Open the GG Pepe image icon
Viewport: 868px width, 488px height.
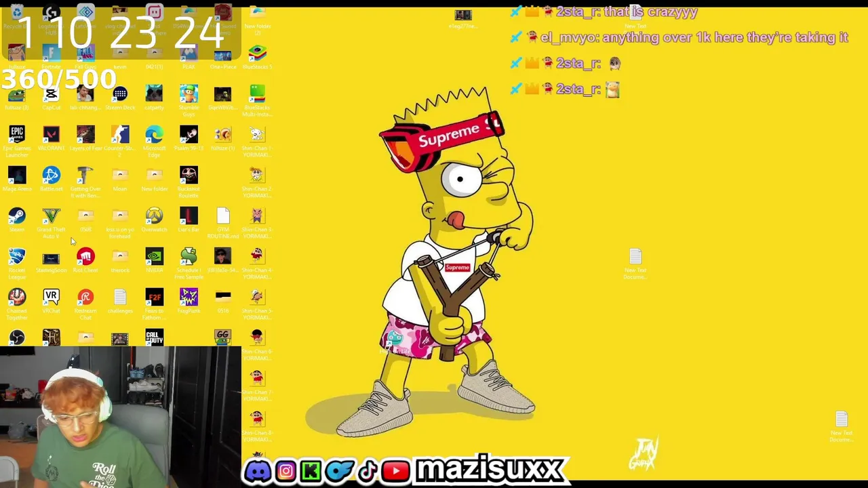coord(222,338)
